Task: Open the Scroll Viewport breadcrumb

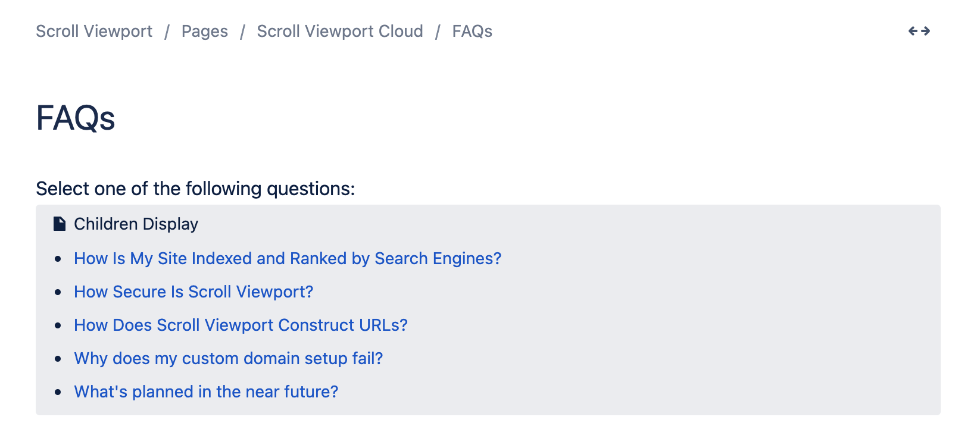Action: click(94, 31)
